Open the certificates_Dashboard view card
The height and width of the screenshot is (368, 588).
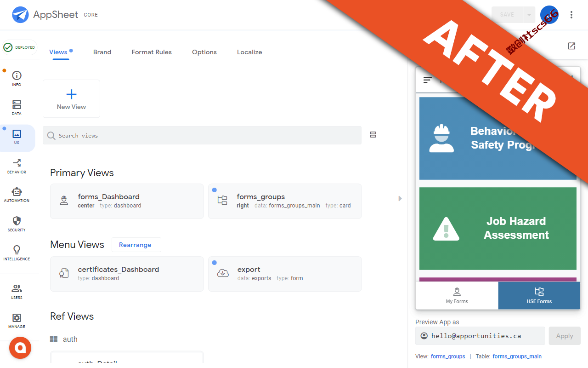tap(127, 274)
